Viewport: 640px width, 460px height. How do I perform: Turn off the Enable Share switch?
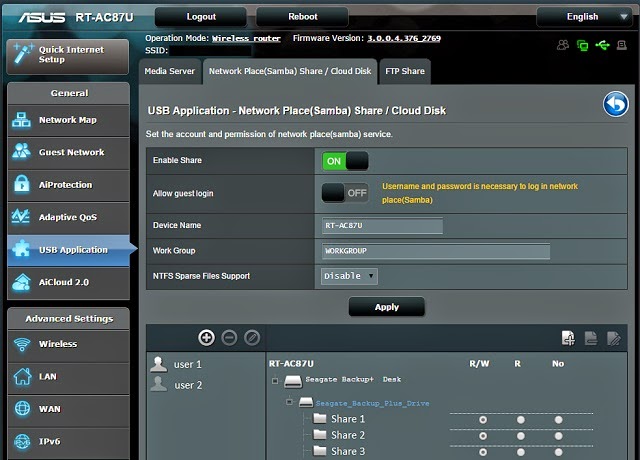[x=345, y=161]
